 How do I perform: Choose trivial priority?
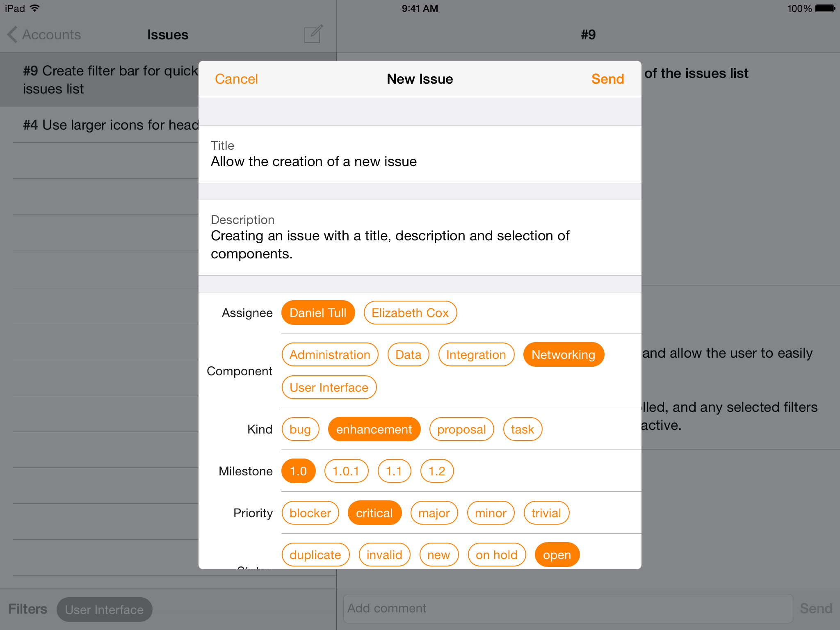click(546, 513)
